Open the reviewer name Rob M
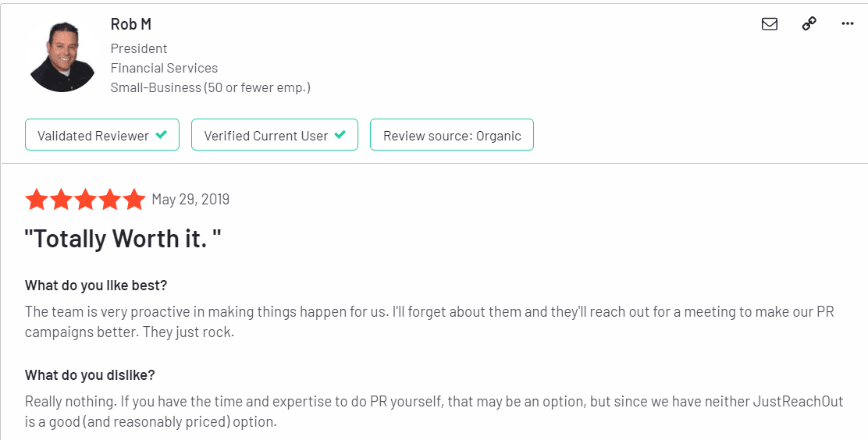Screen dimensions: 868x440 pyautogui.click(x=130, y=24)
